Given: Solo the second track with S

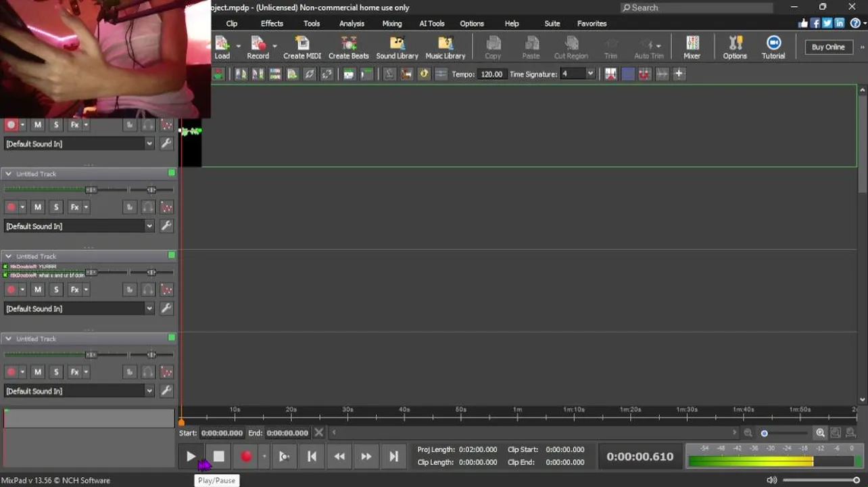Looking at the screenshot, I should point(56,207).
